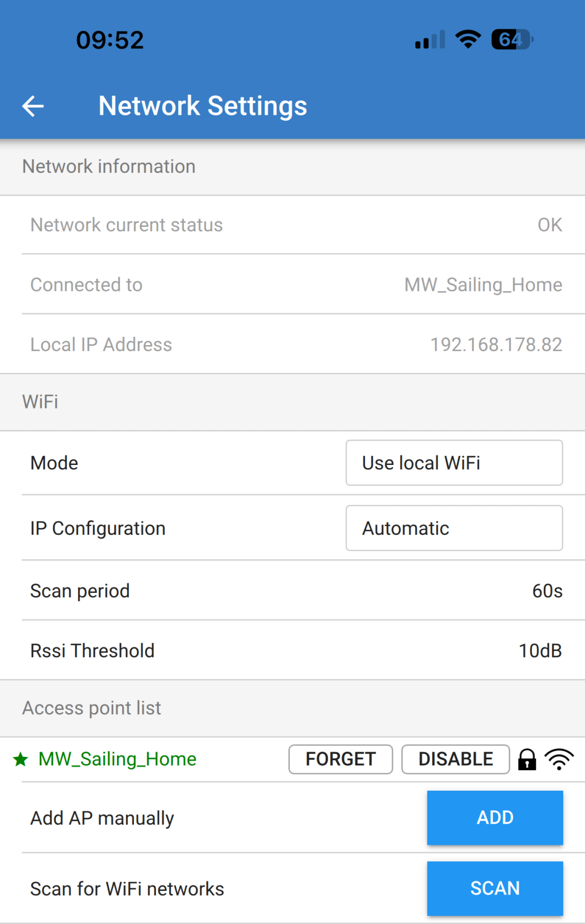
Task: Switch IP Configuration off Automatic
Action: (x=454, y=528)
